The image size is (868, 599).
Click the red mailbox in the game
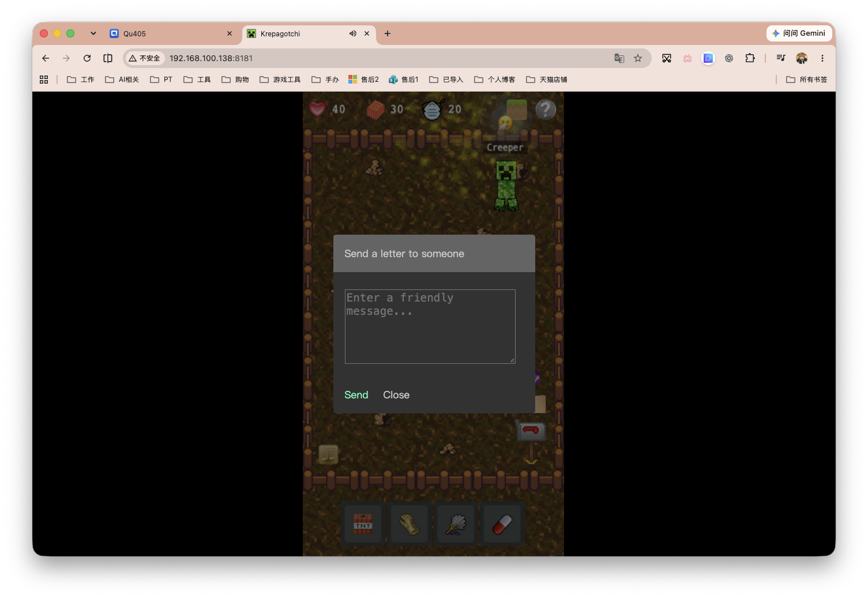531,431
